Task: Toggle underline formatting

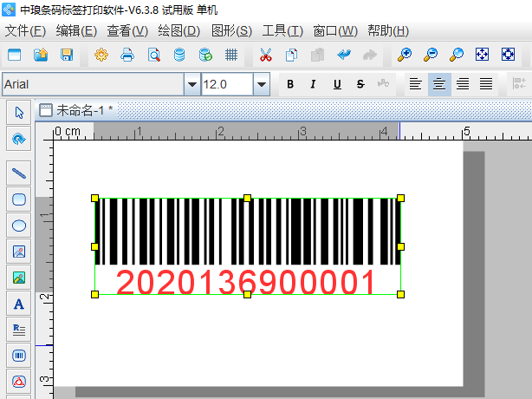Action: (336, 84)
